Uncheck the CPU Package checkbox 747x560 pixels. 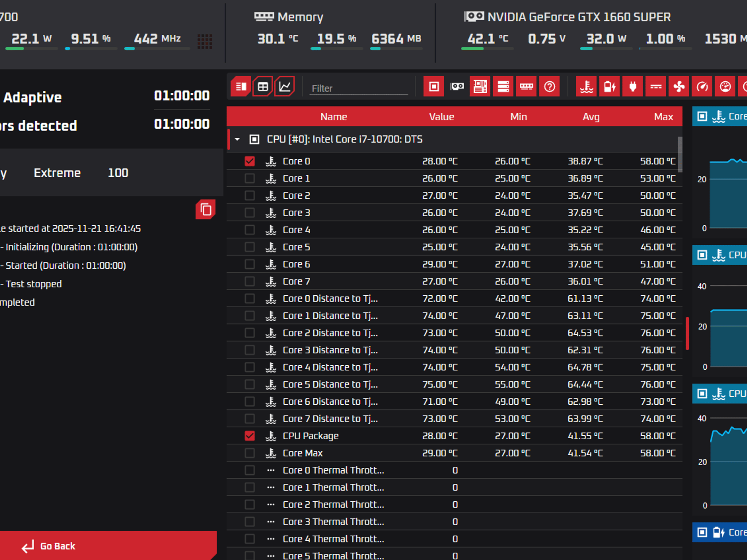[250, 436]
